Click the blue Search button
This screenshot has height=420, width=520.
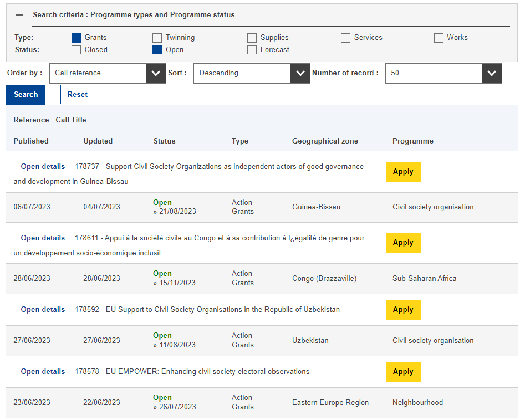(x=26, y=95)
